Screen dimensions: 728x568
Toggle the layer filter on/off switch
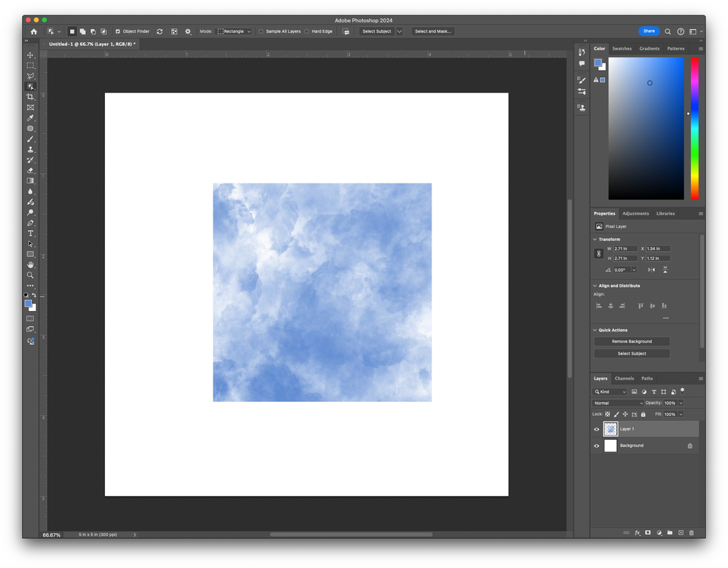tap(683, 391)
